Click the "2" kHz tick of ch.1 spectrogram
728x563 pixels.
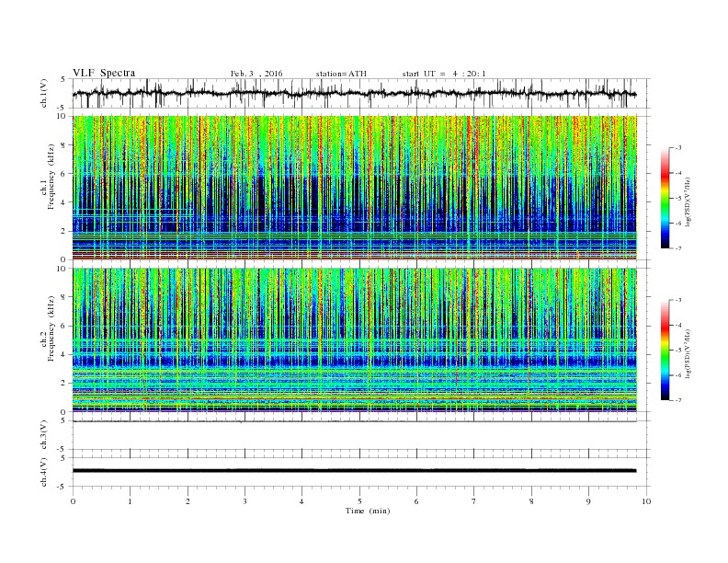pos(63,231)
